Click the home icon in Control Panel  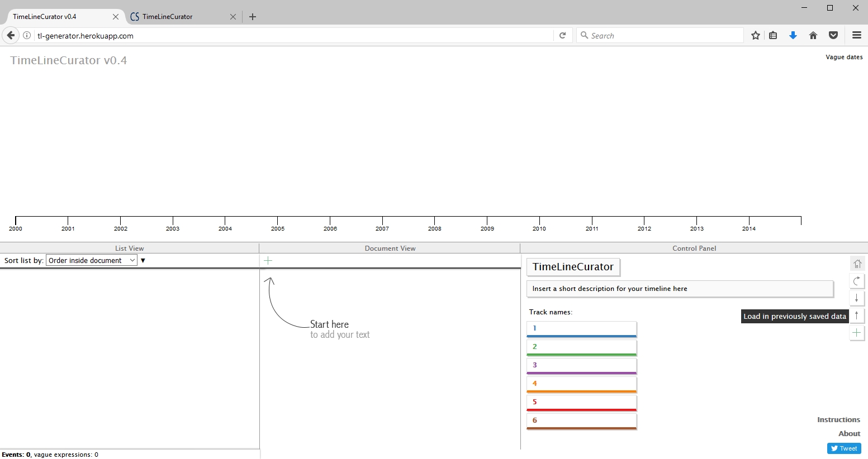coord(857,264)
